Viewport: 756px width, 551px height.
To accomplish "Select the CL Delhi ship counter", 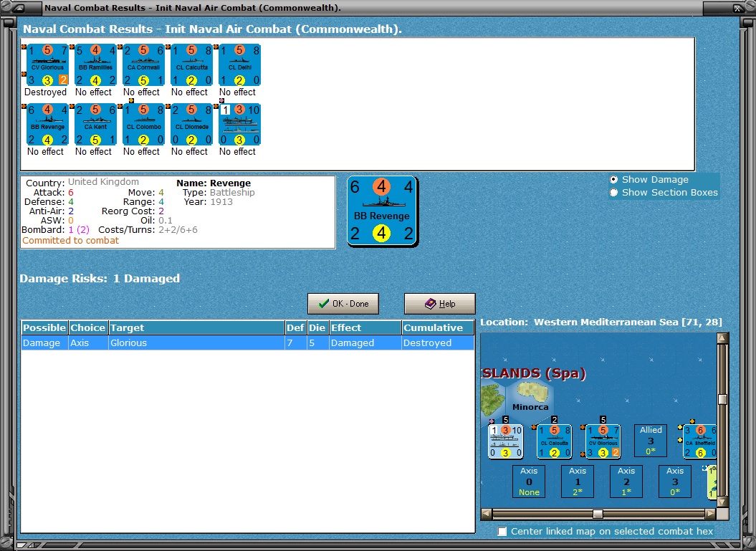I will 239,64.
